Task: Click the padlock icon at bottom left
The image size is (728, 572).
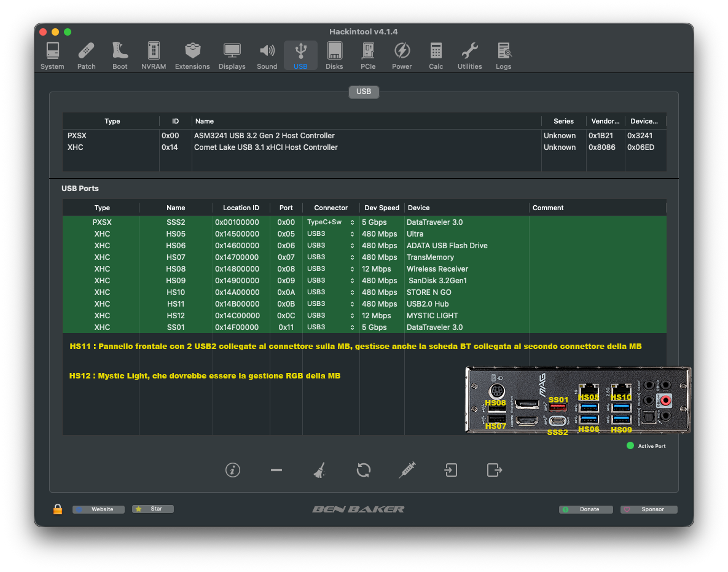Action: coord(58,509)
